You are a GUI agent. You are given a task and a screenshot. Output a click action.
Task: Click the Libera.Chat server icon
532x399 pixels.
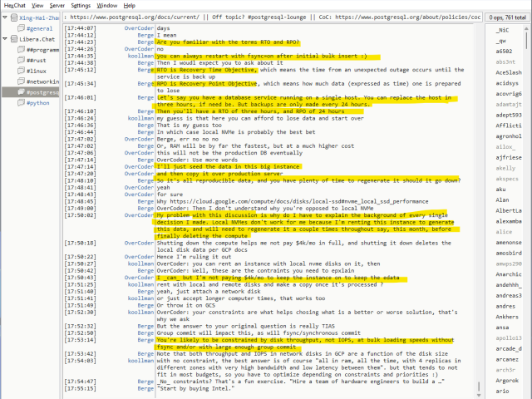pos(14,39)
